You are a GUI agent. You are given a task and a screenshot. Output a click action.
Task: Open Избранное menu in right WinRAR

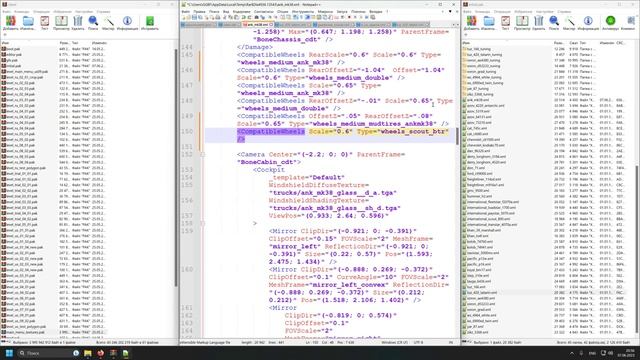[523, 11]
